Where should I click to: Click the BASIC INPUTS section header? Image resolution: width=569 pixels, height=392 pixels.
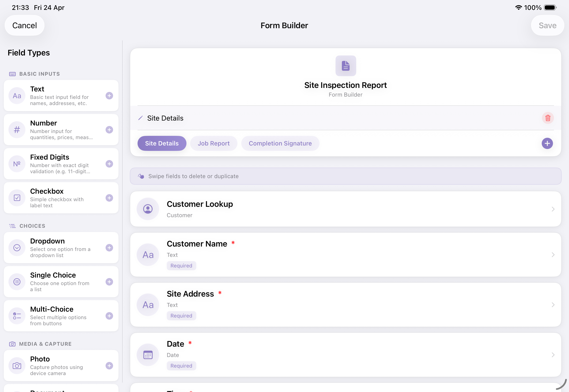click(x=40, y=74)
